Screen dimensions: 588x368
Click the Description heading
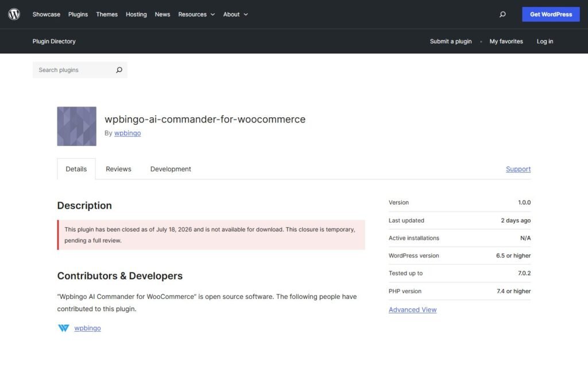click(84, 205)
